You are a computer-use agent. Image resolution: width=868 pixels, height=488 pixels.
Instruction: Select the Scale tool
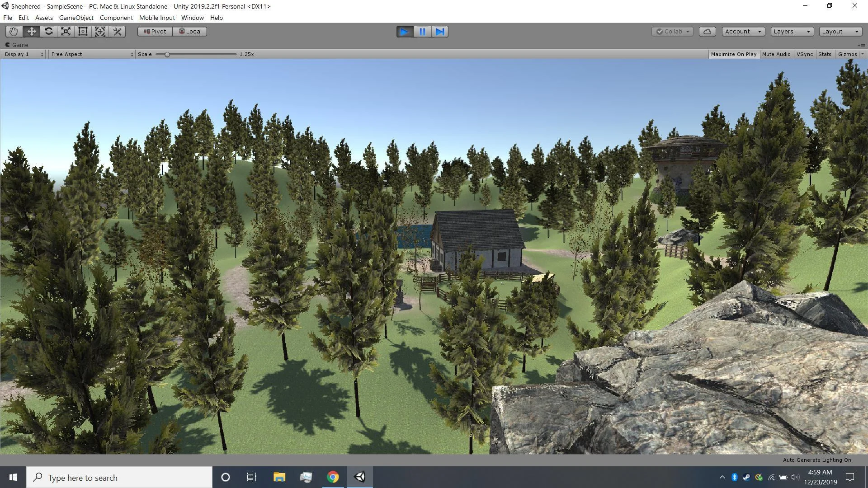pyautogui.click(x=66, y=31)
